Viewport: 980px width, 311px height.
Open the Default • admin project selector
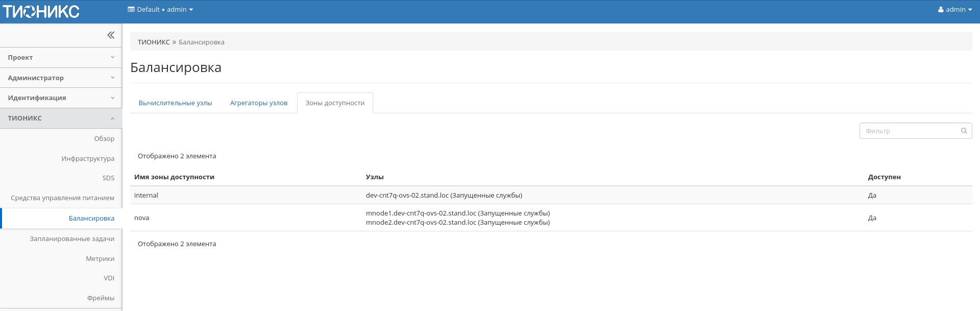pos(160,10)
